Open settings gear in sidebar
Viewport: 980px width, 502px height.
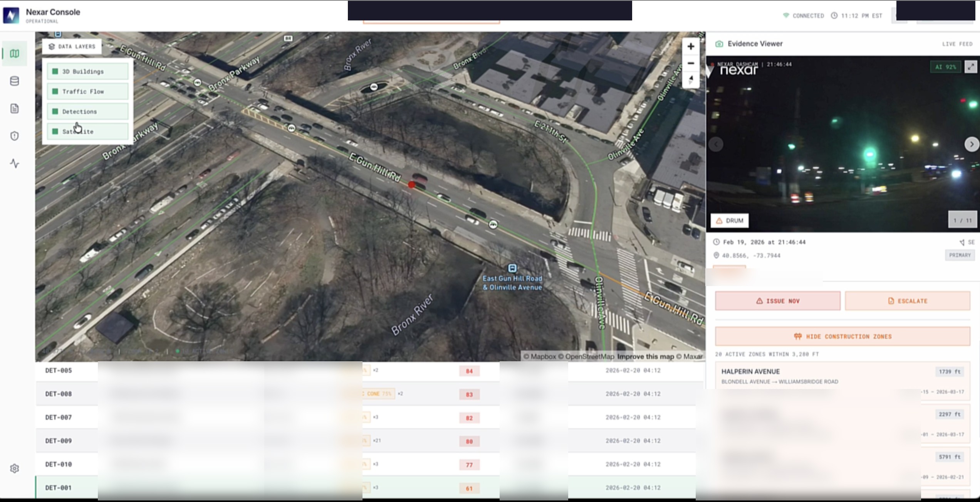coord(15,468)
